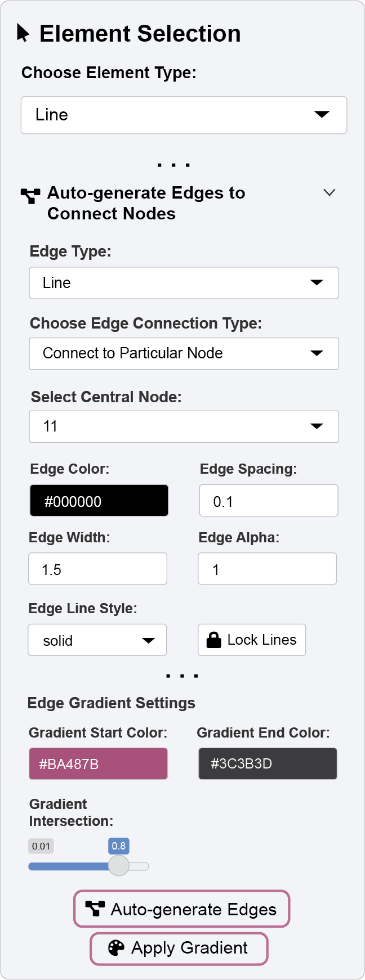The width and height of the screenshot is (365, 980).
Task: Open the Gradient Start Color swatch
Action: coord(98,763)
